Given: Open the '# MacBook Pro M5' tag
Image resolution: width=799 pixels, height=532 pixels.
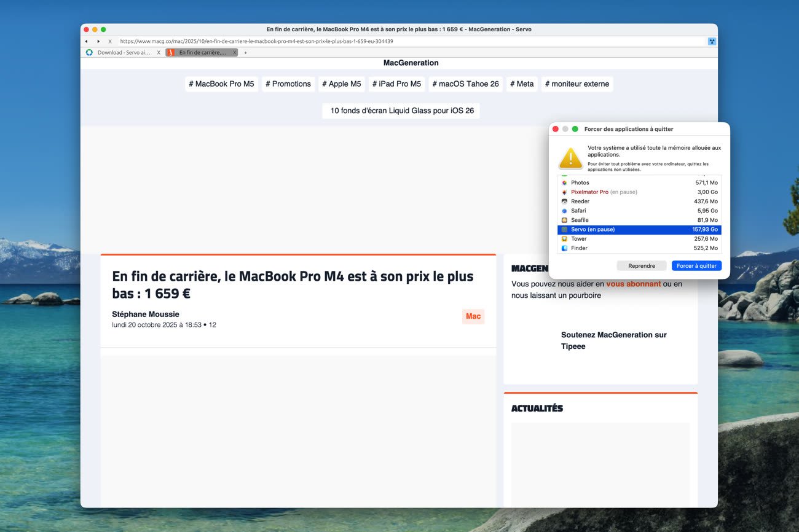Looking at the screenshot, I should [221, 84].
